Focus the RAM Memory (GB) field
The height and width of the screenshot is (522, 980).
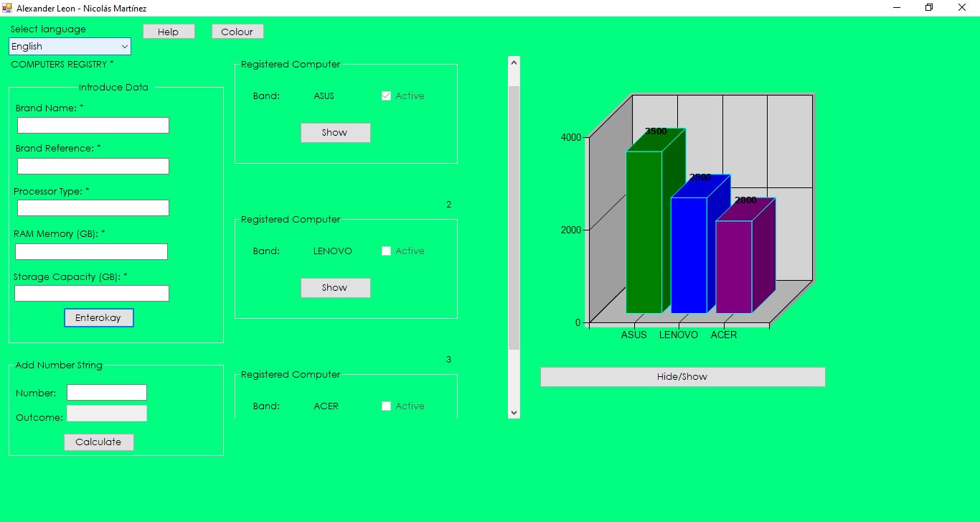click(x=91, y=252)
